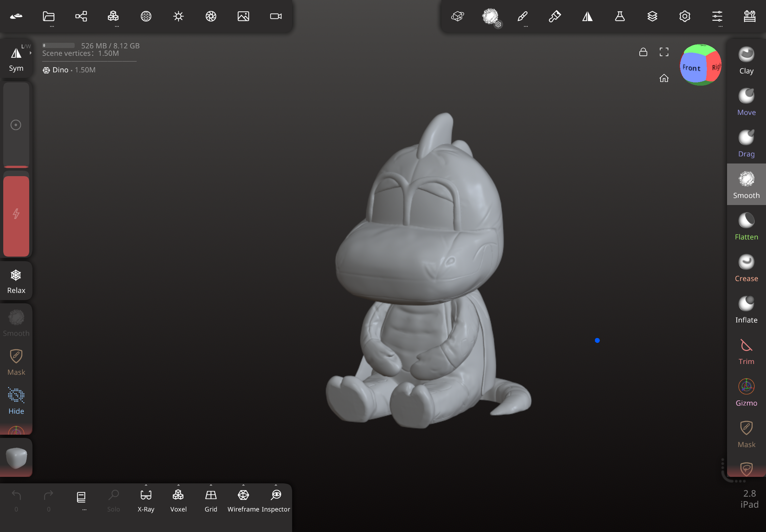The image size is (766, 532).
Task: Toggle the Grid display
Action: pos(211,500)
